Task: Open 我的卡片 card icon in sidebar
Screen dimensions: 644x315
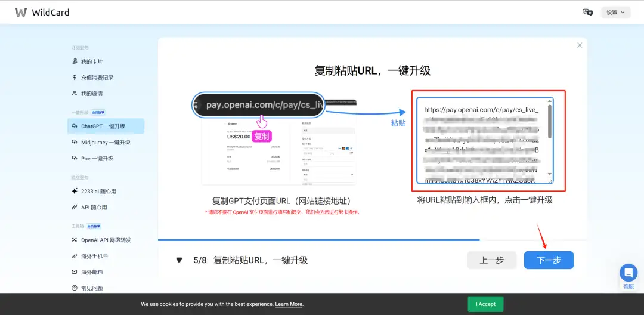Action: click(75, 61)
